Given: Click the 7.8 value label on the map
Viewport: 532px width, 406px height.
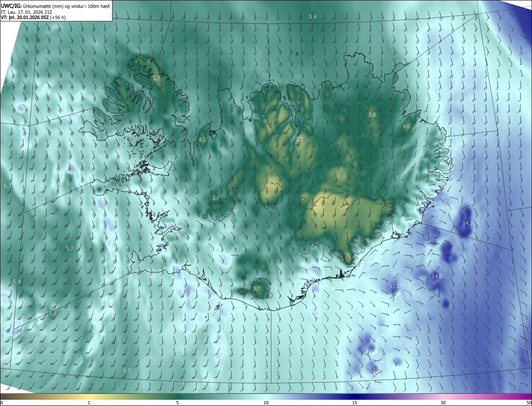Looking at the screenshot, I should [x=95, y=44].
